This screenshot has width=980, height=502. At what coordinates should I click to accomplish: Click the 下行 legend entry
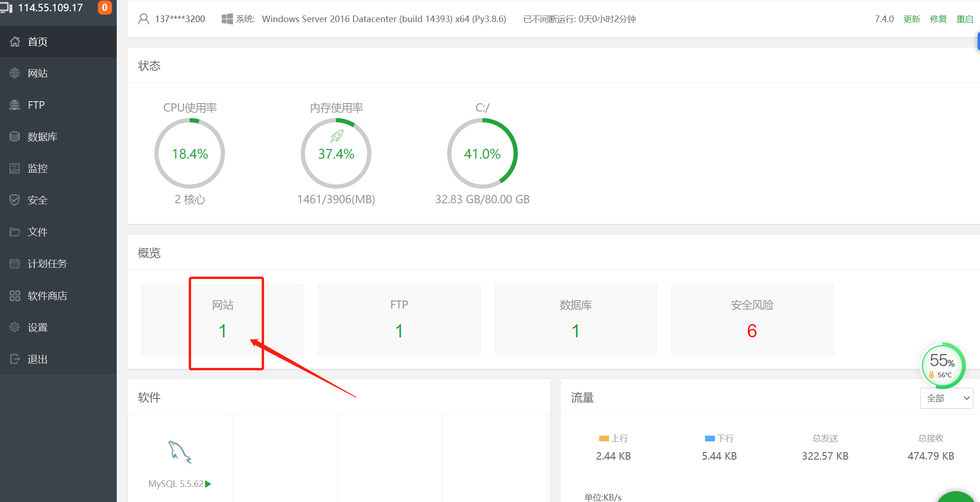tap(719, 438)
